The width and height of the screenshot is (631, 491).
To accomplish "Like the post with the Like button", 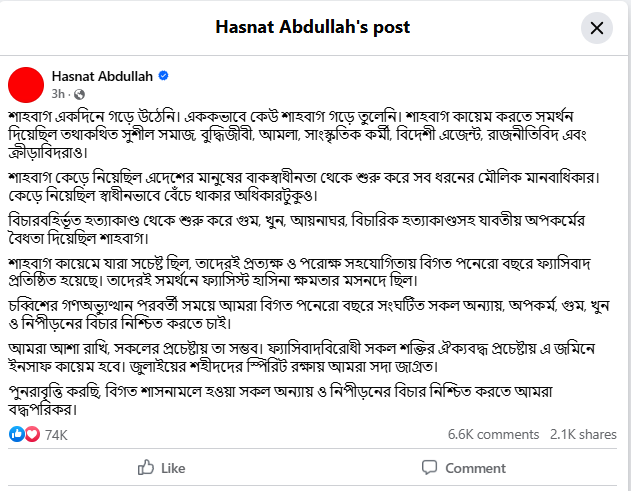I will pos(161,468).
